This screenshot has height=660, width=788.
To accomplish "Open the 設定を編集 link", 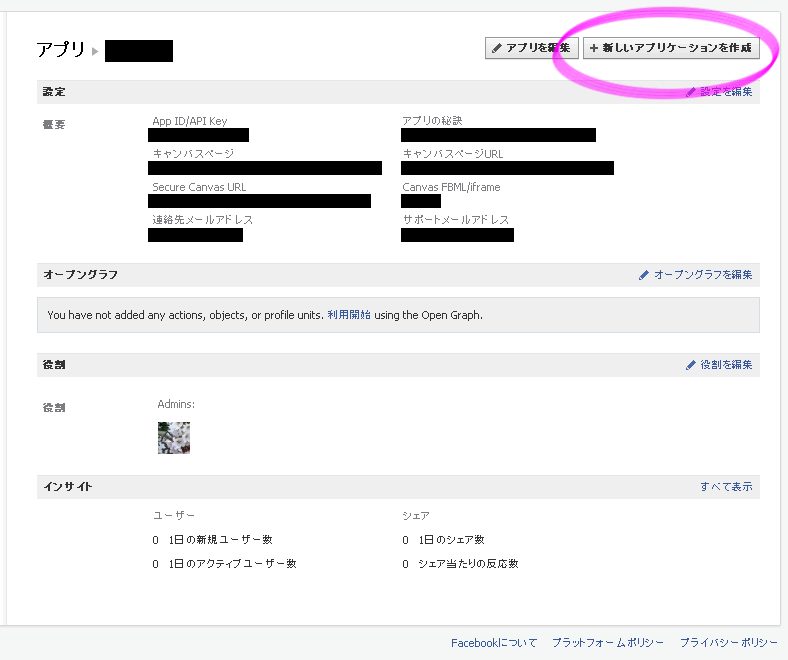I will pyautogui.click(x=726, y=91).
